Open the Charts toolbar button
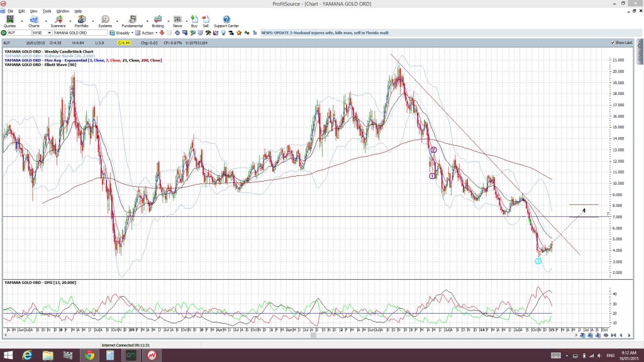The image size is (644, 362). 34,21
